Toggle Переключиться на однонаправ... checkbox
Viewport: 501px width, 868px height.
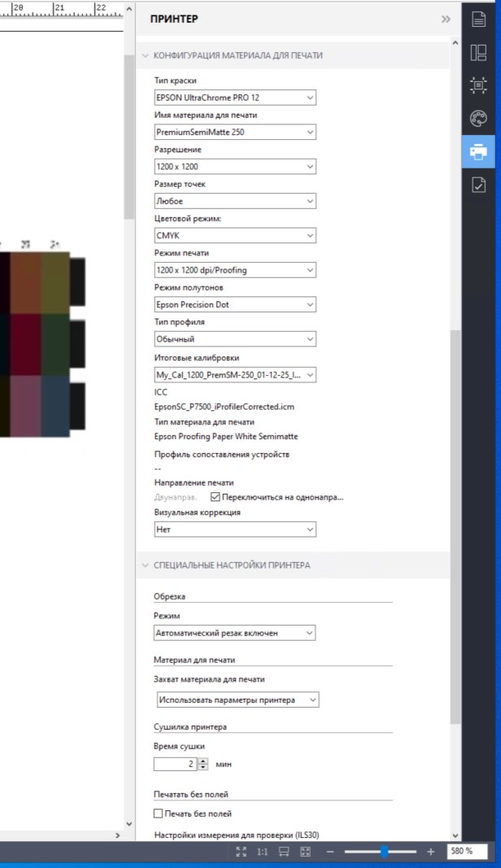click(216, 497)
